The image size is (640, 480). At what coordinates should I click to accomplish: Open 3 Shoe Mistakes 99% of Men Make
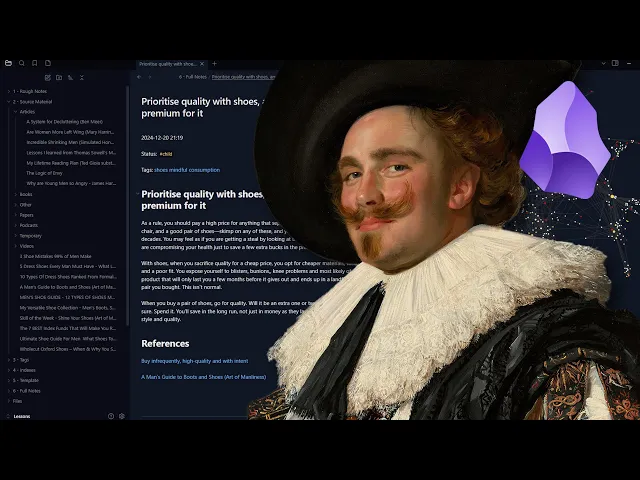[56, 256]
